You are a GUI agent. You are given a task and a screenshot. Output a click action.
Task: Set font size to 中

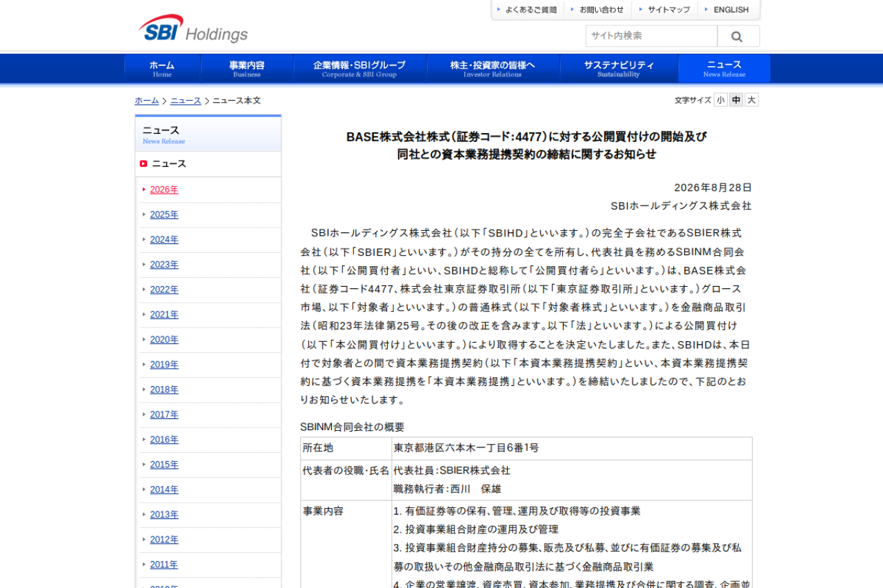(736, 100)
